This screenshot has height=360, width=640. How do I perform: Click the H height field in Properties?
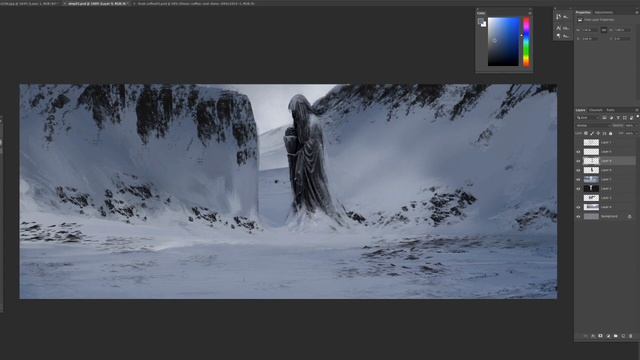pos(623,30)
